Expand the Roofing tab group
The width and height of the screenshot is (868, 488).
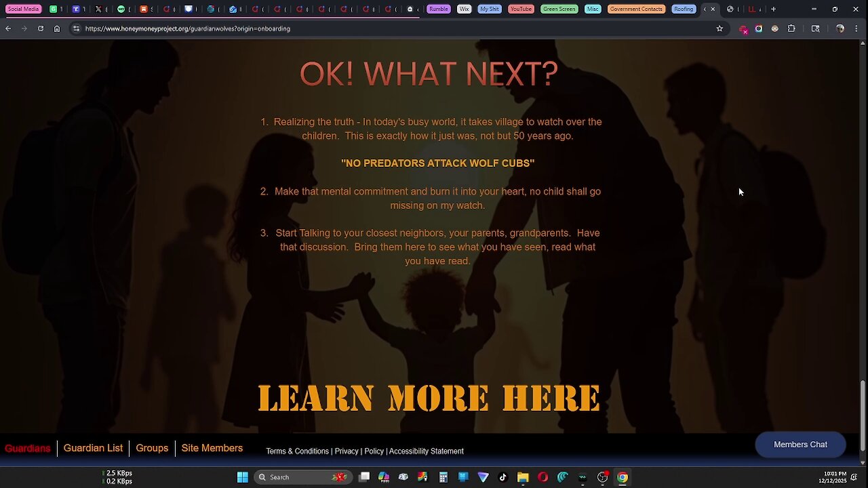[x=684, y=9]
